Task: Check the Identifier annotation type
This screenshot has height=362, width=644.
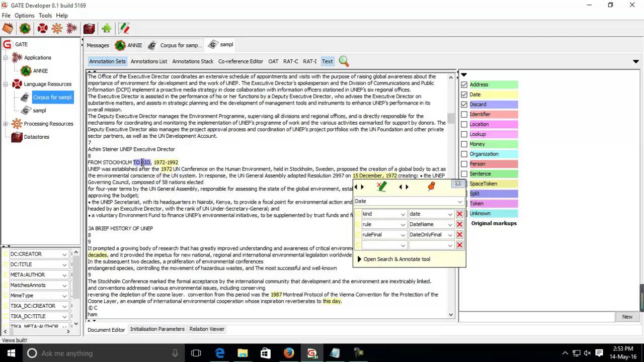Action: 464,114
